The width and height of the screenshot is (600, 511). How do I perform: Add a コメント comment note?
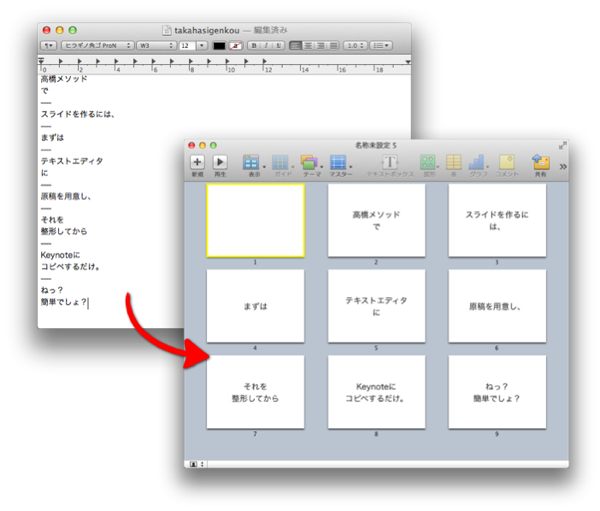pos(506,162)
